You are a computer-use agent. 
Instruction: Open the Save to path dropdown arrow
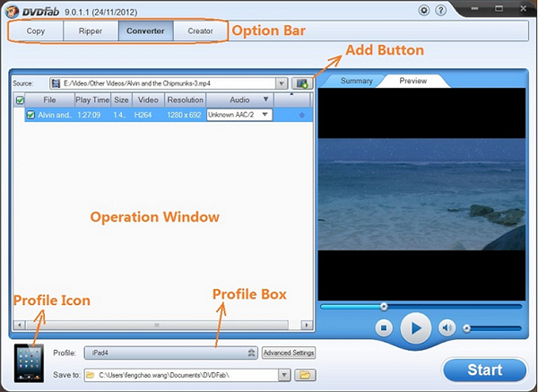(284, 375)
